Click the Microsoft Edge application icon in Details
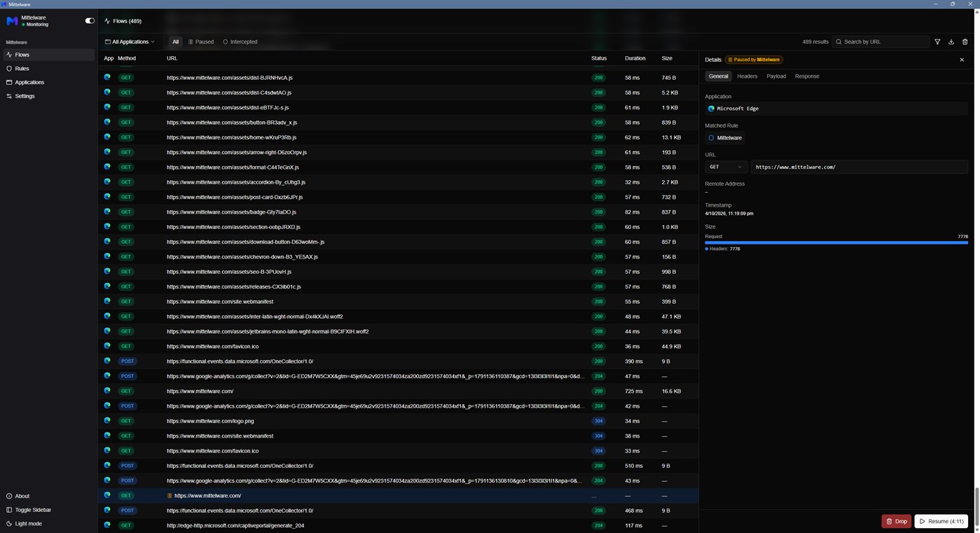This screenshot has height=533, width=980. pos(711,109)
